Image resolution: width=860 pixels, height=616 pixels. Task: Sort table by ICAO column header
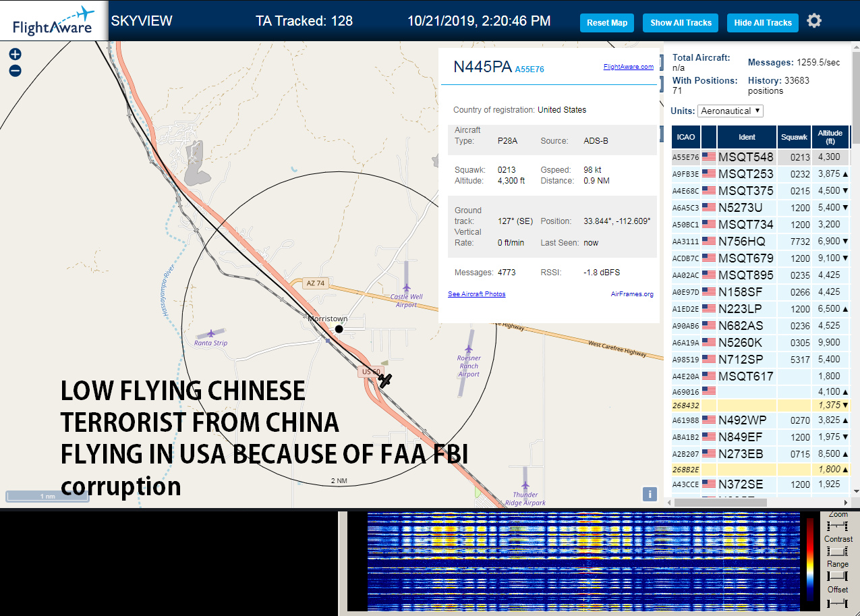pos(685,137)
